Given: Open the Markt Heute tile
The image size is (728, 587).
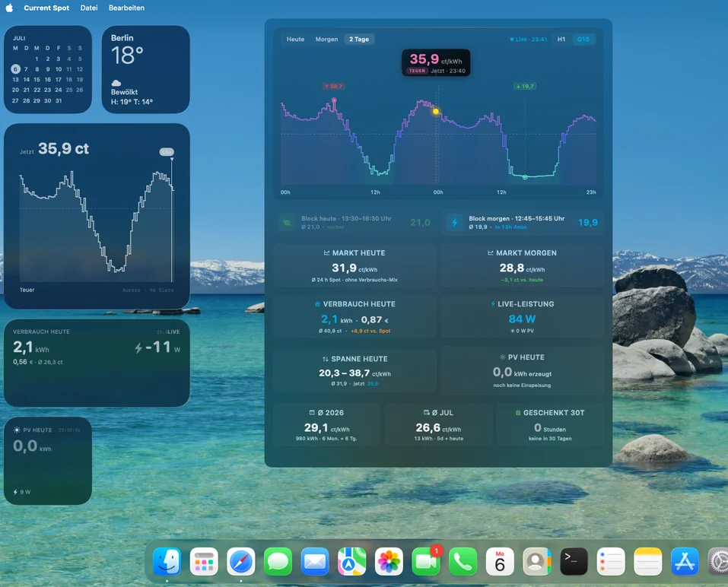Looking at the screenshot, I should pyautogui.click(x=354, y=265).
